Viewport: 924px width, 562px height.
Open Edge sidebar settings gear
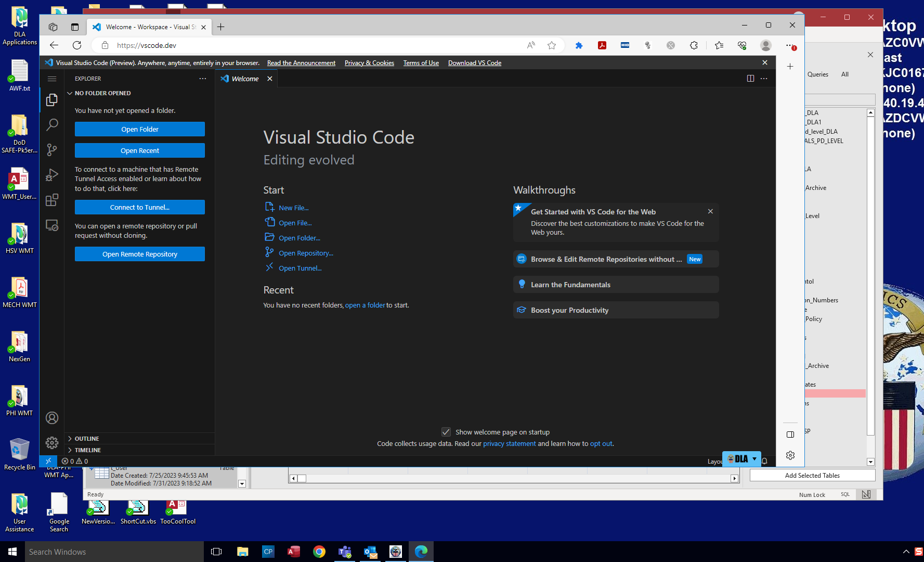790,455
